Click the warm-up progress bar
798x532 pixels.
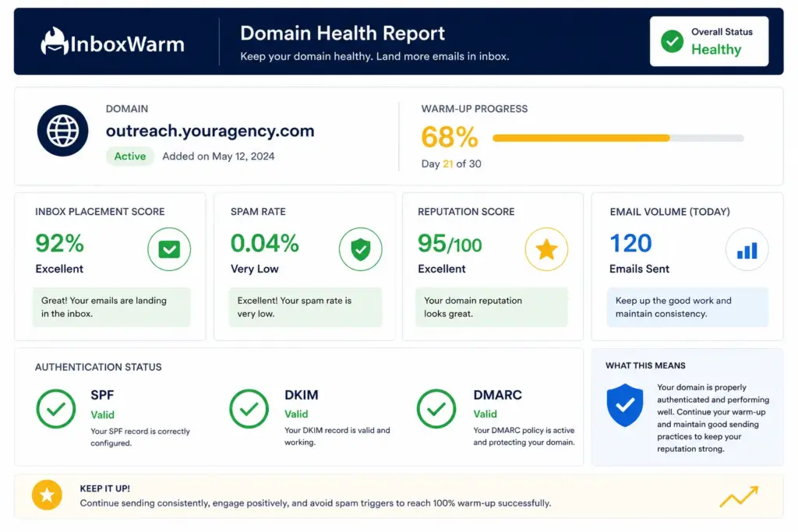(x=618, y=138)
